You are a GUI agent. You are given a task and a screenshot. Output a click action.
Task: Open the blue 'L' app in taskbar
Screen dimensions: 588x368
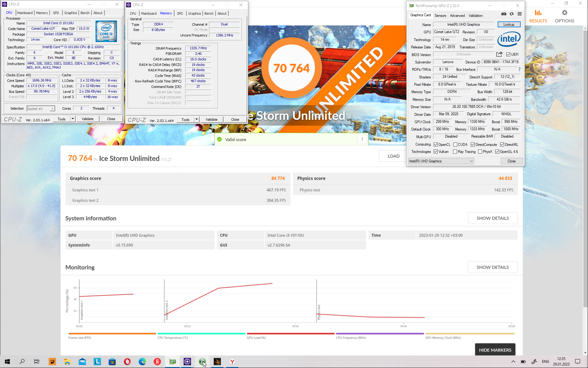click(97, 362)
